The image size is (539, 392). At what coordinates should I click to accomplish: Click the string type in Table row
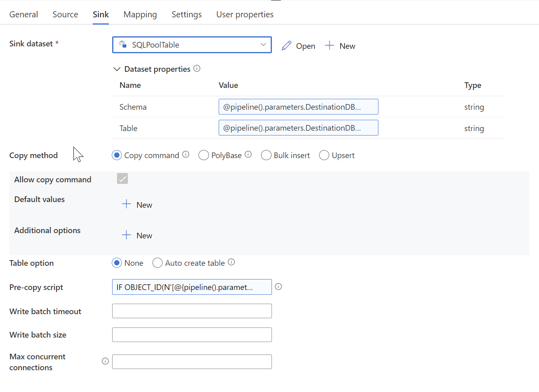(474, 128)
